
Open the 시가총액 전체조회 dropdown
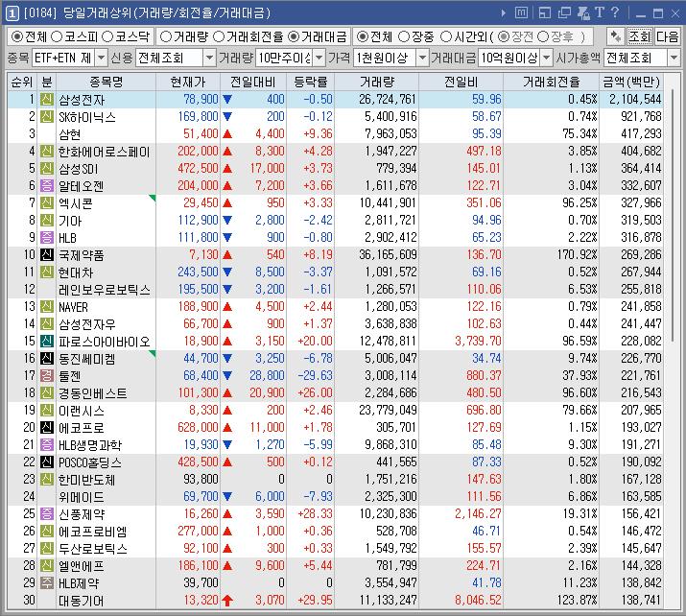coord(674,58)
